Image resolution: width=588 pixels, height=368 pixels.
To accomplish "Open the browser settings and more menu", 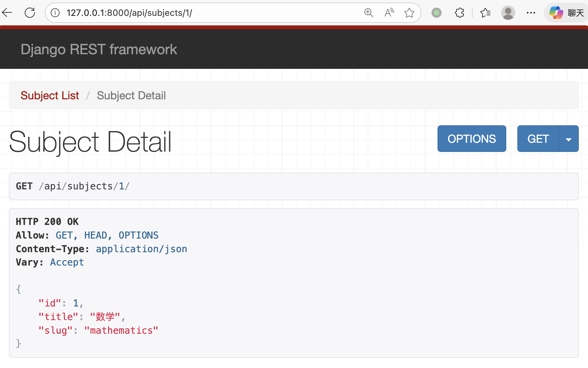I will (x=531, y=13).
